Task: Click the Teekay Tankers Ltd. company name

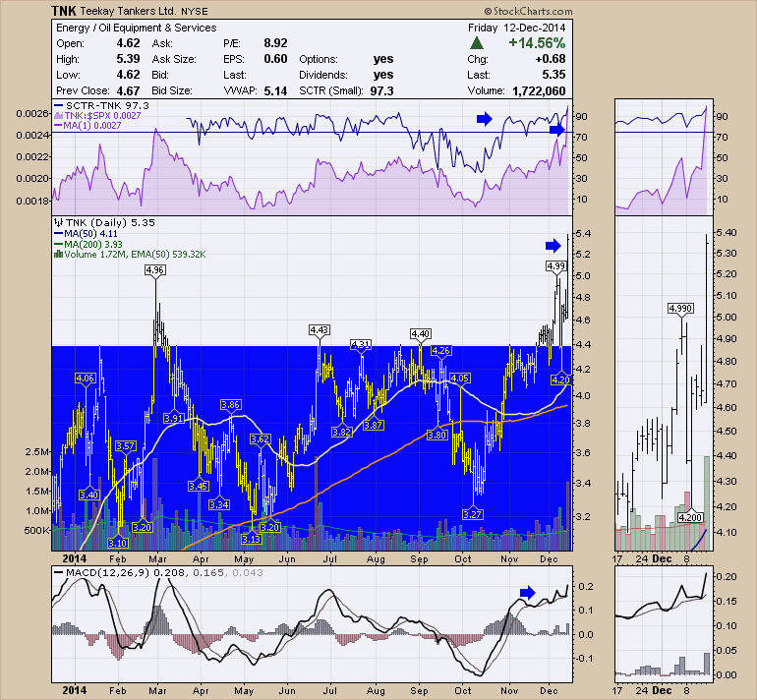Action: pyautogui.click(x=128, y=11)
